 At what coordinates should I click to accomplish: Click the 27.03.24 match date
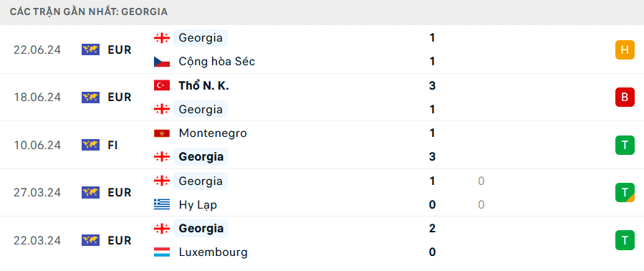pyautogui.click(x=37, y=192)
